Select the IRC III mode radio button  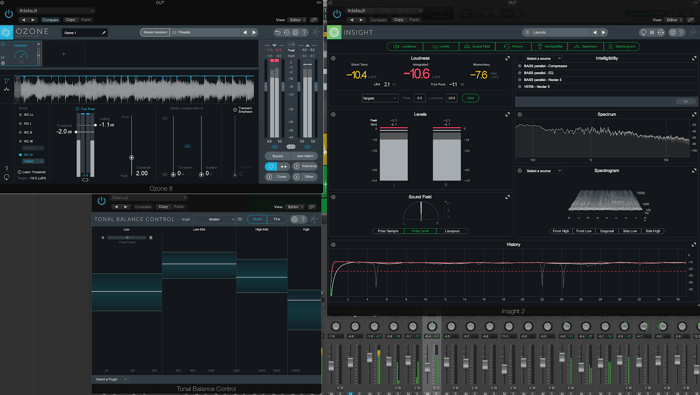point(21,141)
